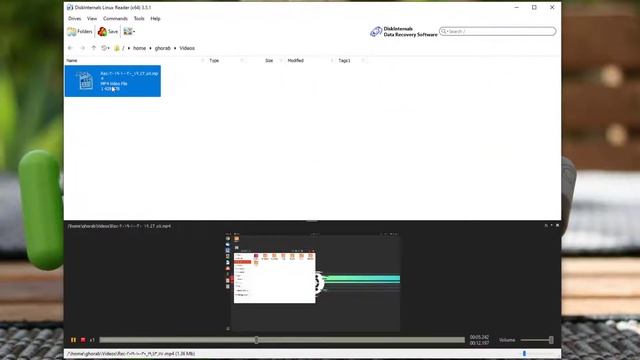Click the Volume slider handle
Screen dimensions: 640x360
[551, 340]
